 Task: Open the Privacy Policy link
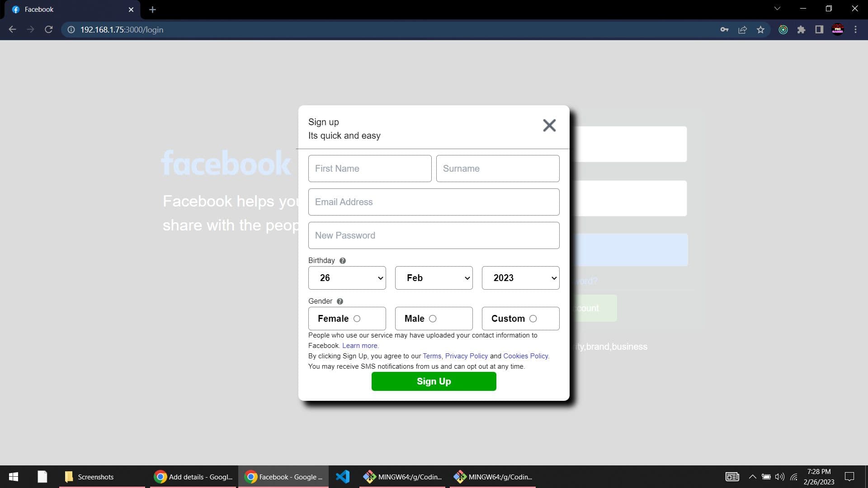click(x=467, y=356)
